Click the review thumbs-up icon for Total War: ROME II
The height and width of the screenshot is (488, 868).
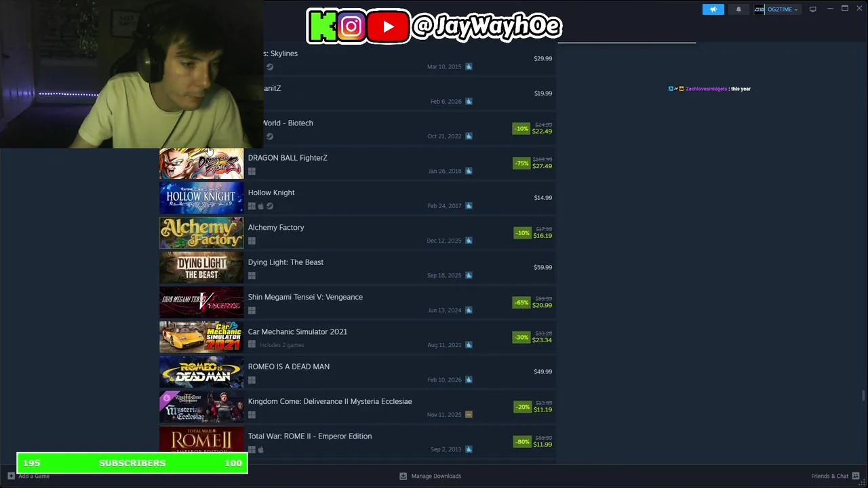click(x=469, y=449)
